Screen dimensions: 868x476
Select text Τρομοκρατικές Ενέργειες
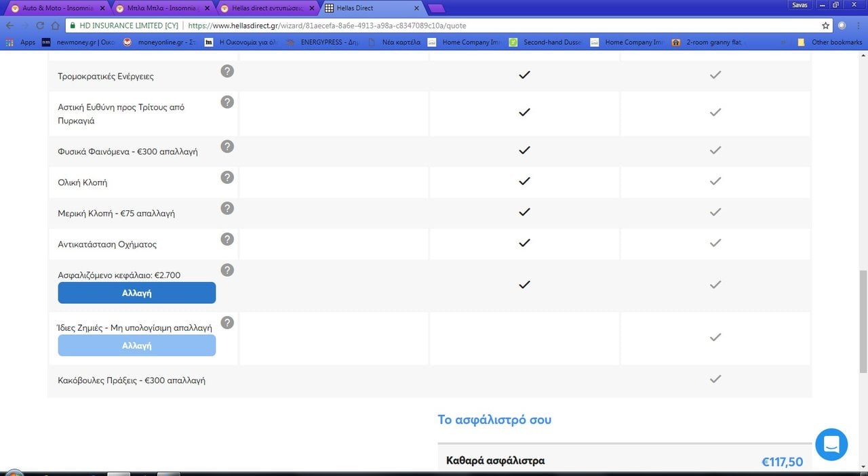[106, 76]
